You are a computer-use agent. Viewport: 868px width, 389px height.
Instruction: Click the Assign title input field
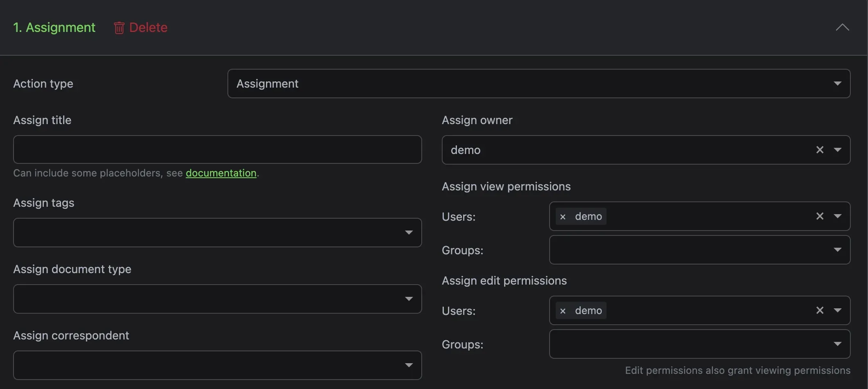point(217,149)
